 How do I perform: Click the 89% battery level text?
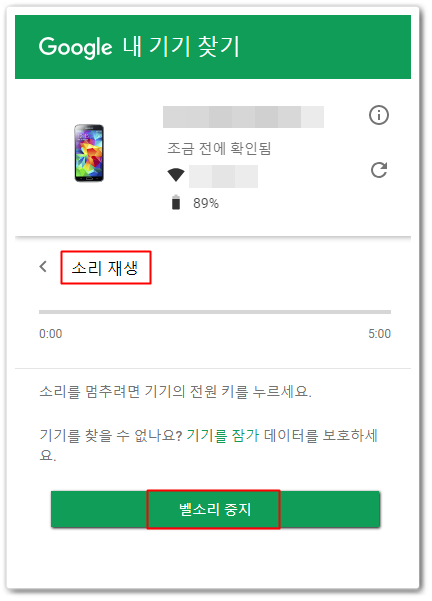coord(206,203)
